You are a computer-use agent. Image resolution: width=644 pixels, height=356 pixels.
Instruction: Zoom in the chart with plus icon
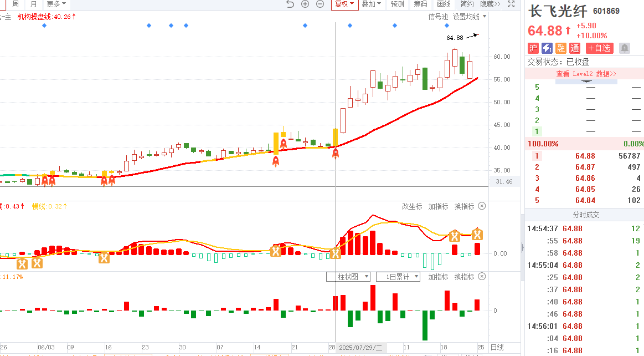tap(305, 4)
